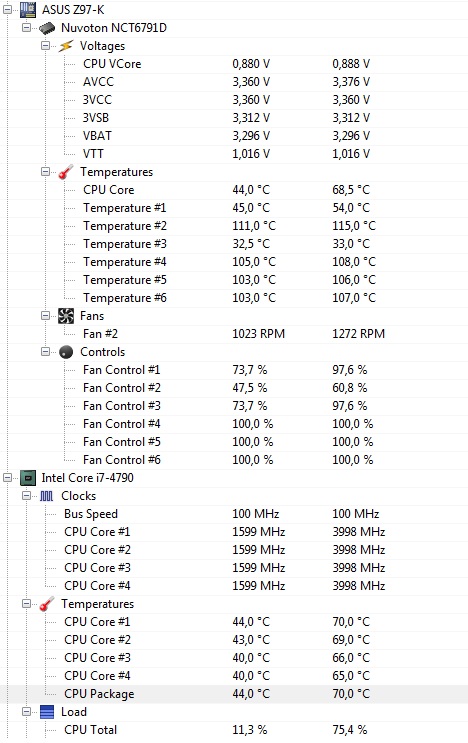Collapse the Controls group

(x=45, y=352)
